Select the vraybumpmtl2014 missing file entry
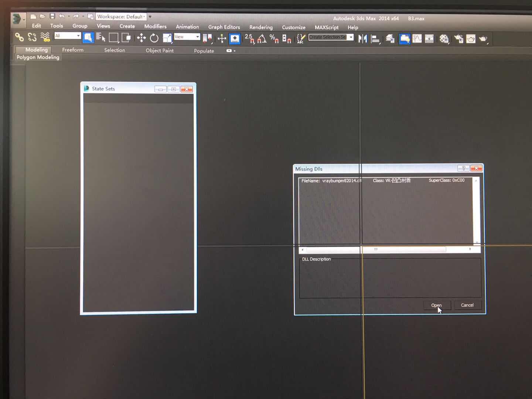532x399 pixels. (385, 181)
